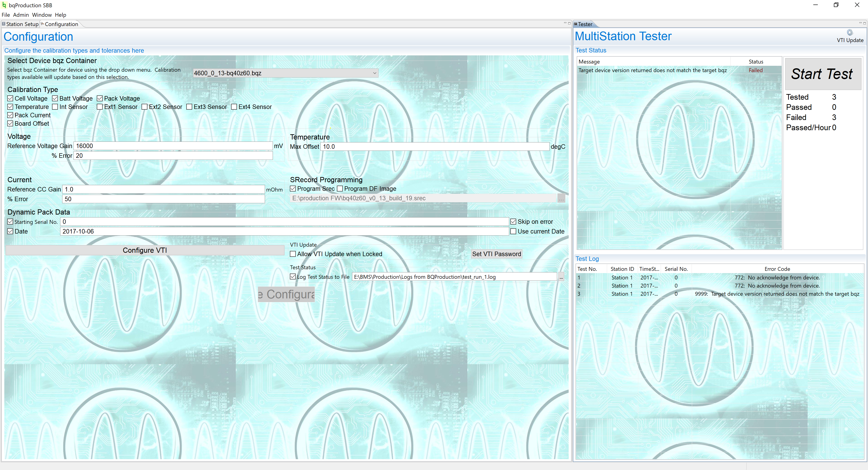This screenshot has height=470, width=868.
Task: Minimize the Configuration panel view
Action: [x=565, y=23]
